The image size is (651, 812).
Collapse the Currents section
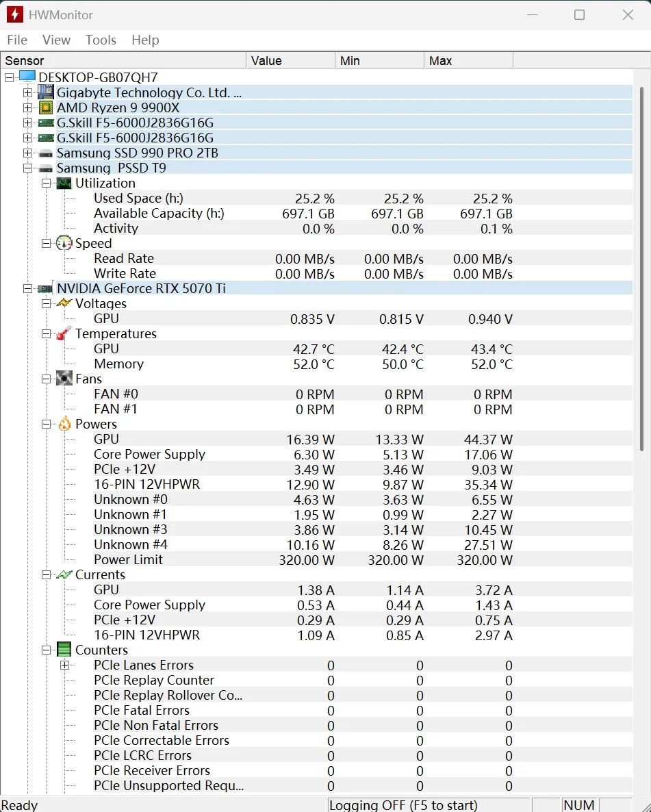46,575
